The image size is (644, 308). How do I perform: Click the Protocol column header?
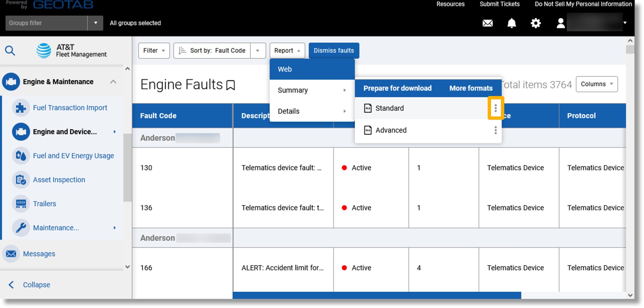pyautogui.click(x=592, y=116)
